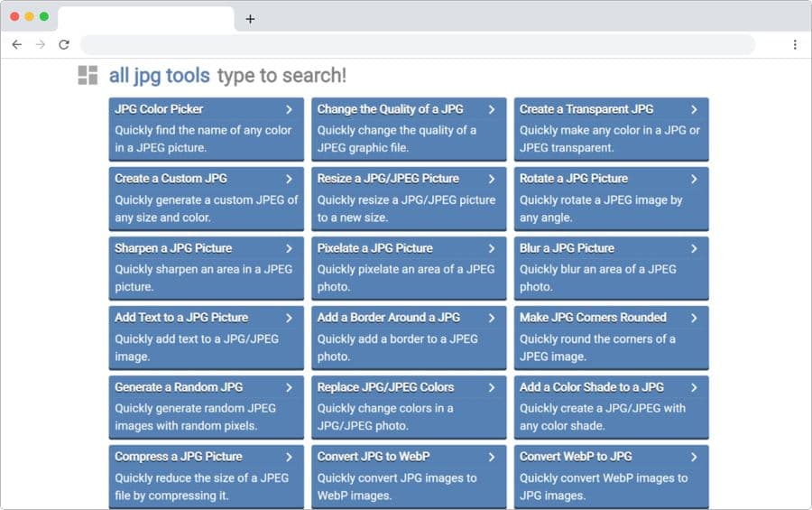Click the browser forward arrow
The height and width of the screenshot is (510, 812).
tap(41, 44)
